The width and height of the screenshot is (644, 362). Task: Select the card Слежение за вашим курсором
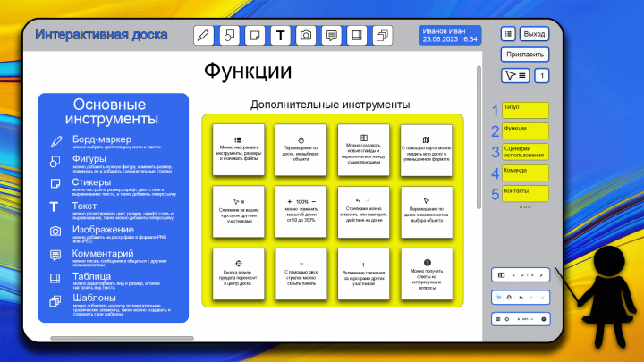tap(238, 211)
